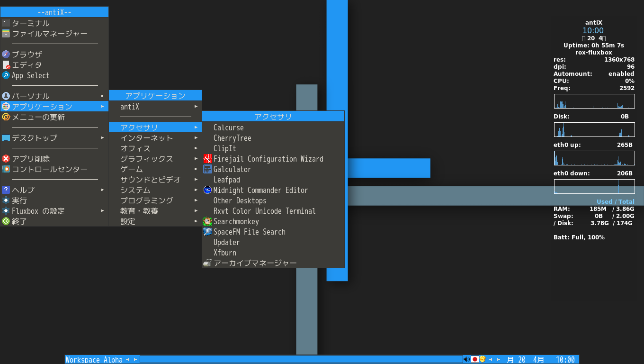
Task: Expand the グラフィックス submenu arrow
Action: (x=196, y=159)
